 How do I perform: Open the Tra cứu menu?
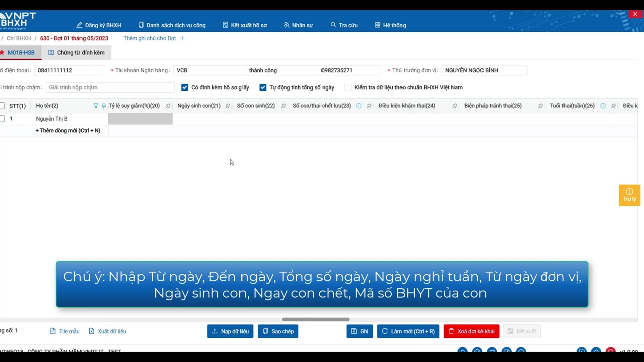tap(344, 25)
